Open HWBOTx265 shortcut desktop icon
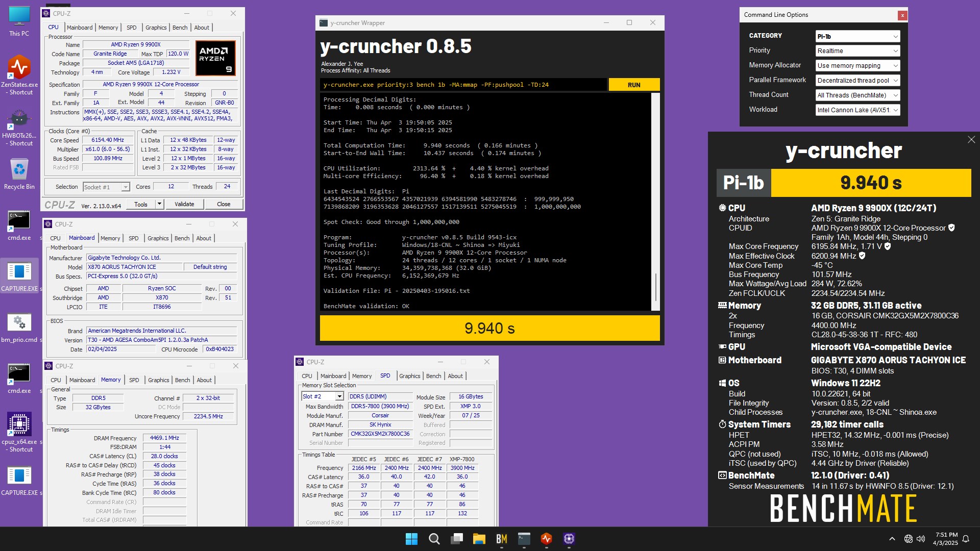980x551 pixels. (19, 127)
